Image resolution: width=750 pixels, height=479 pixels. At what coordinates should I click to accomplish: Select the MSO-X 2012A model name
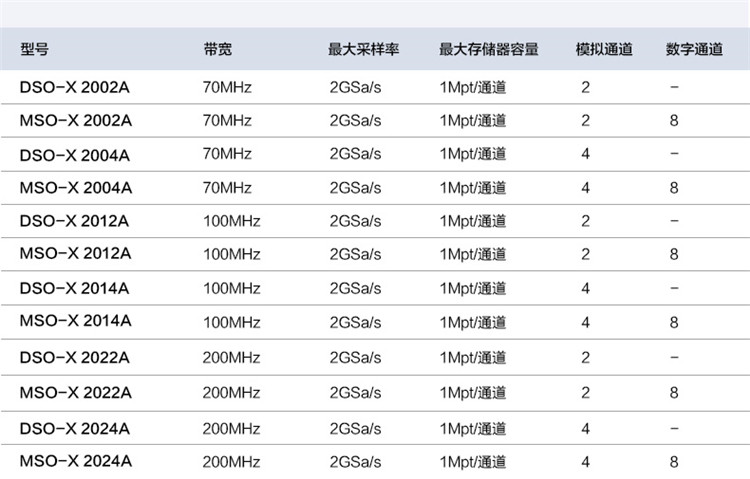[75, 253]
